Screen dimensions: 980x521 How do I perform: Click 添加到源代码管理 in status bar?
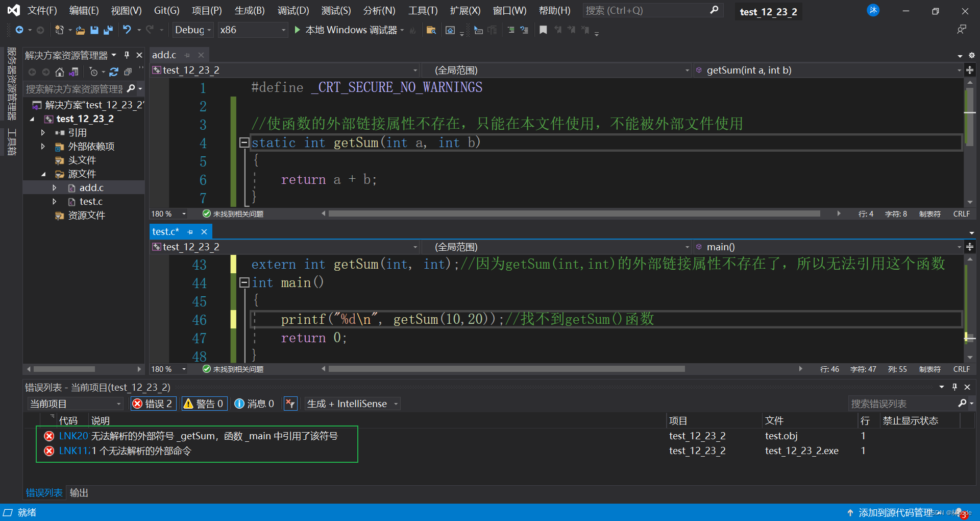895,512
